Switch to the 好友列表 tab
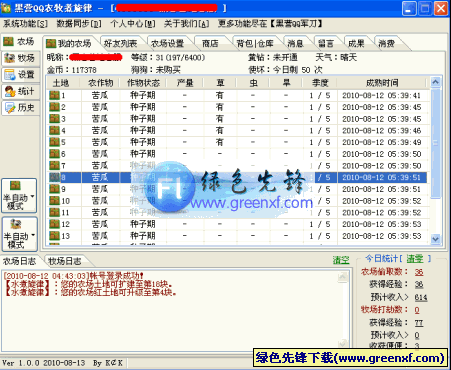 click(x=121, y=43)
